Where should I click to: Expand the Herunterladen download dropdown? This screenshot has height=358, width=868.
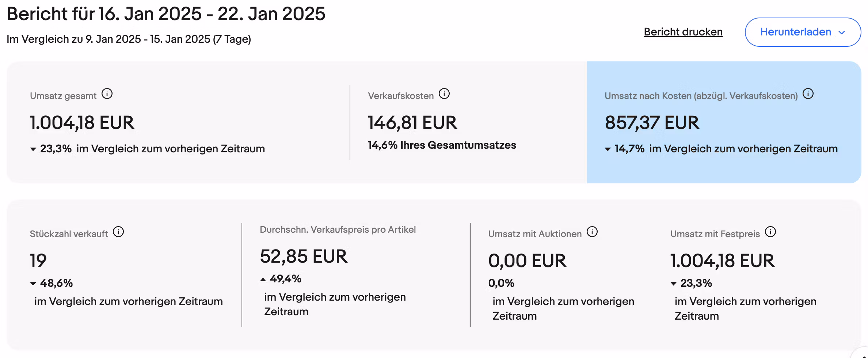[x=803, y=32]
